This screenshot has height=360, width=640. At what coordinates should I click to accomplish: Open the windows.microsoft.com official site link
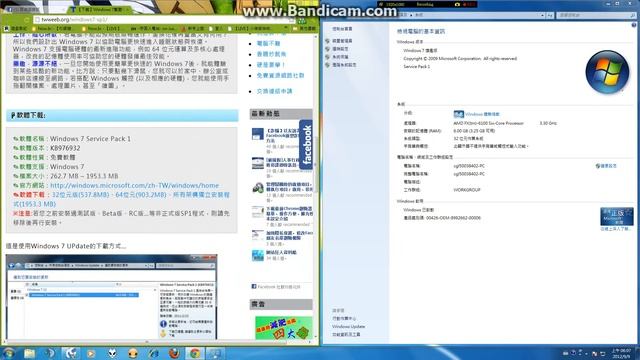click(x=134, y=185)
